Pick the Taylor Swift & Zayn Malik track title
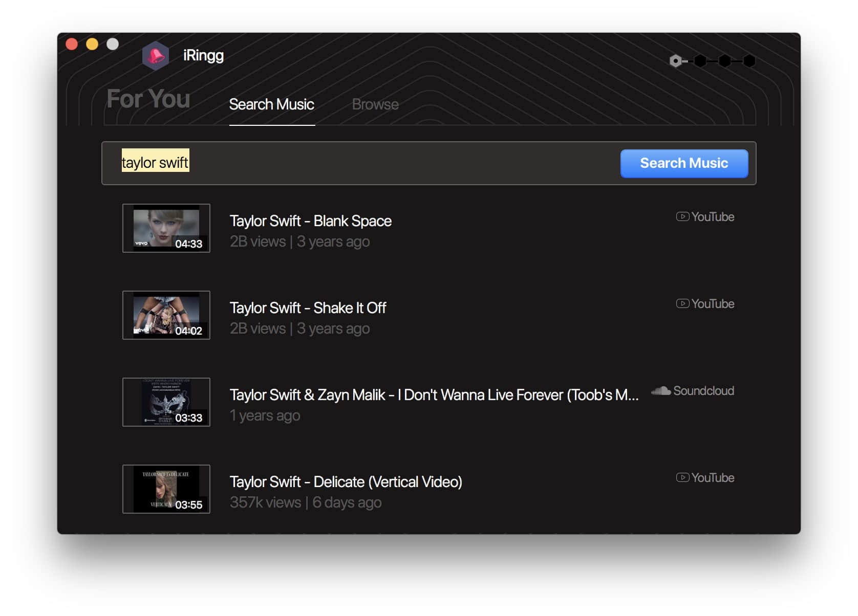 [434, 395]
